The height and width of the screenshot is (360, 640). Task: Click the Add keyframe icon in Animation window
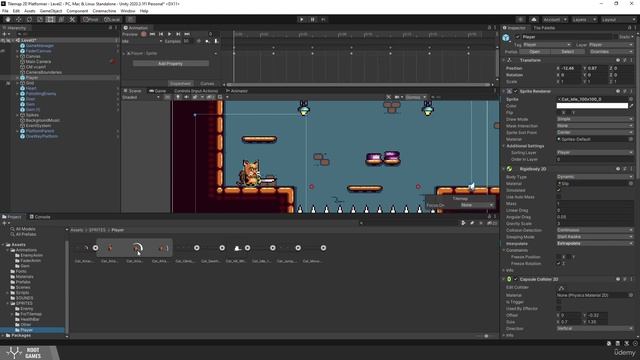tap(208, 41)
